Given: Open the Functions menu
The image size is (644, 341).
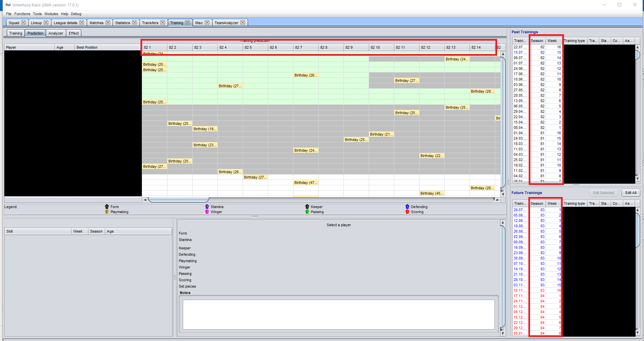Looking at the screenshot, I should 22,14.
